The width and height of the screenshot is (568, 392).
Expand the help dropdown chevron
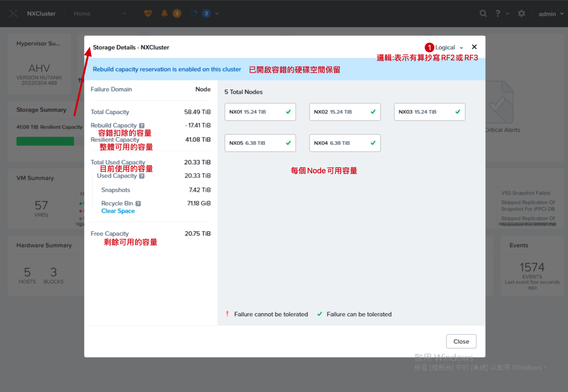click(507, 14)
